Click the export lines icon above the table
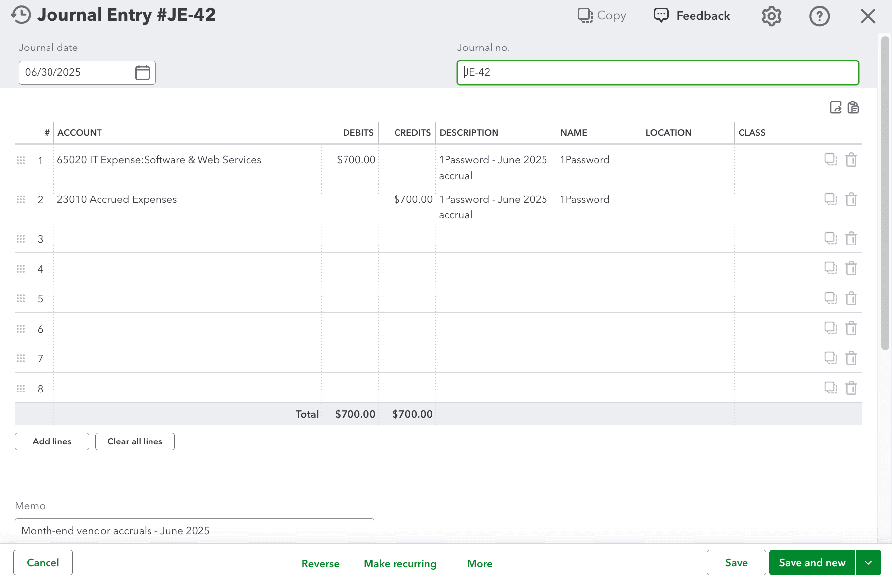The width and height of the screenshot is (892, 588). pos(835,107)
